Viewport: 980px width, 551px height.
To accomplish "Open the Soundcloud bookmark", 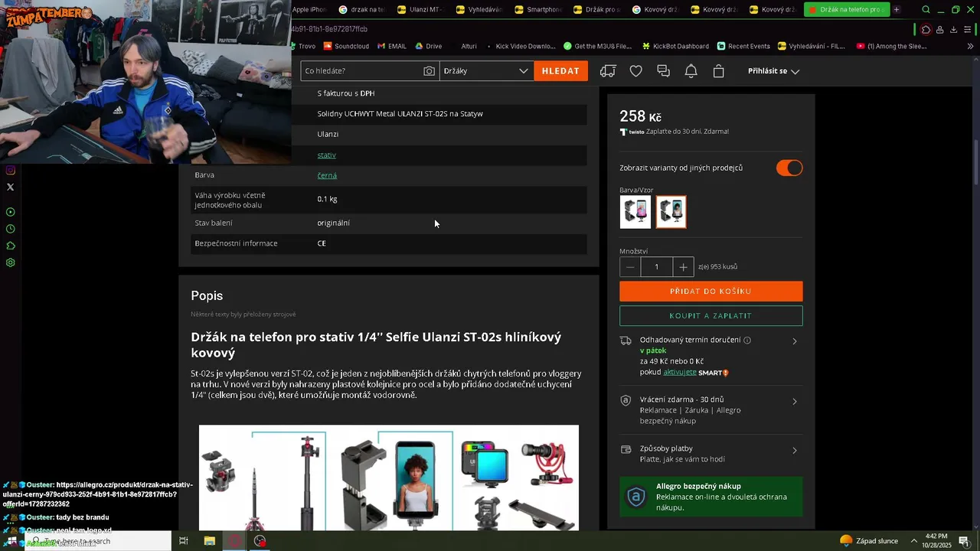I will (x=346, y=46).
